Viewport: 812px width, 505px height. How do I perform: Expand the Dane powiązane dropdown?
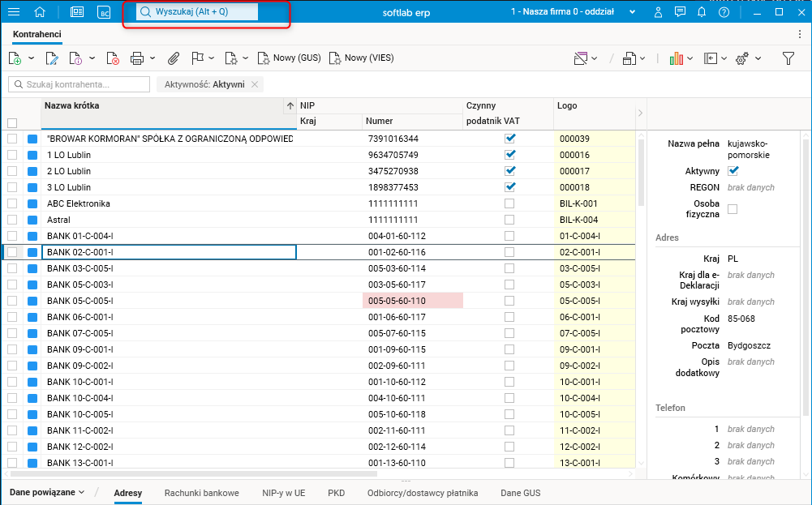(x=47, y=492)
